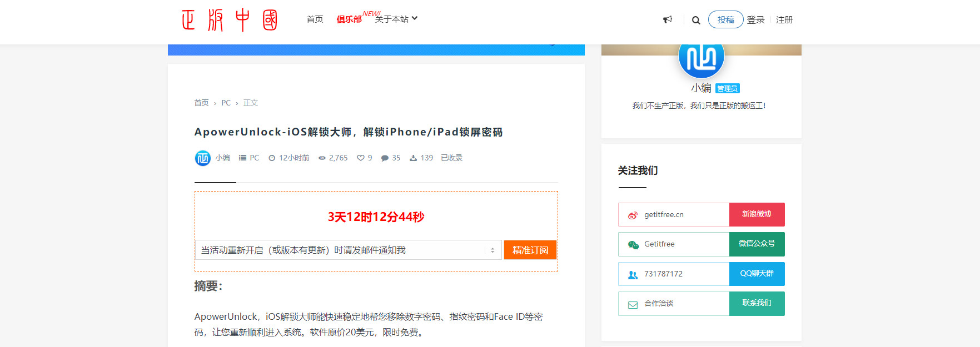Click the 已收录 label
Image resolution: width=980 pixels, height=347 pixels.
click(x=451, y=158)
